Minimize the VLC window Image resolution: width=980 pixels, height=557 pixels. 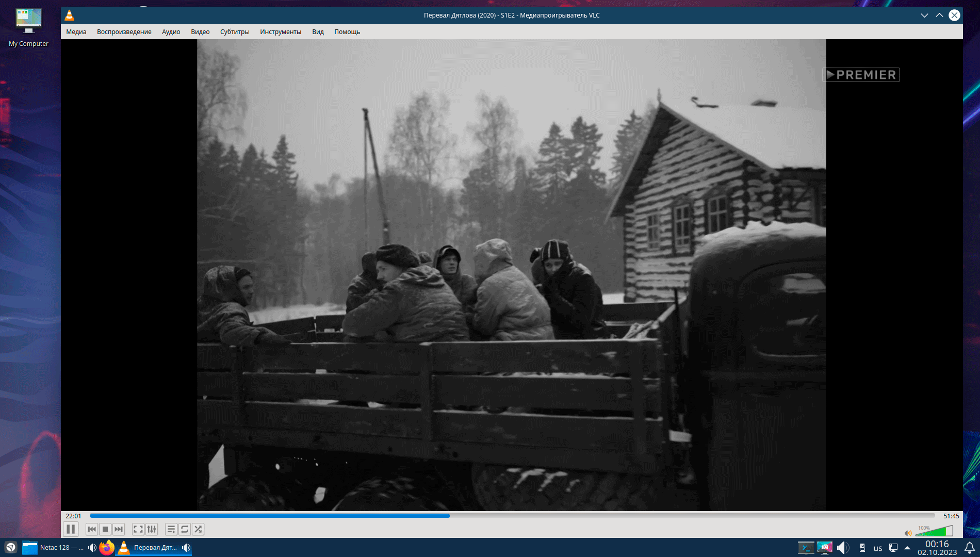924,15
